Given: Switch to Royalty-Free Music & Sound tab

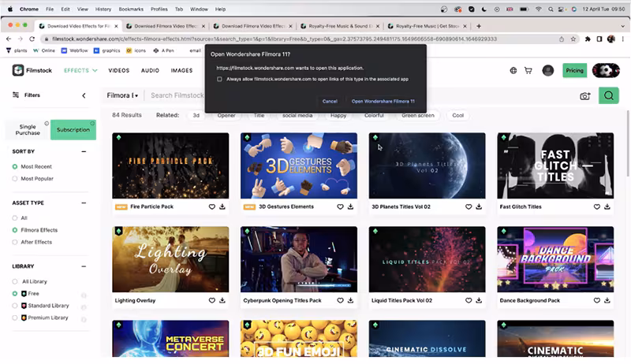Looking at the screenshot, I should [340, 26].
